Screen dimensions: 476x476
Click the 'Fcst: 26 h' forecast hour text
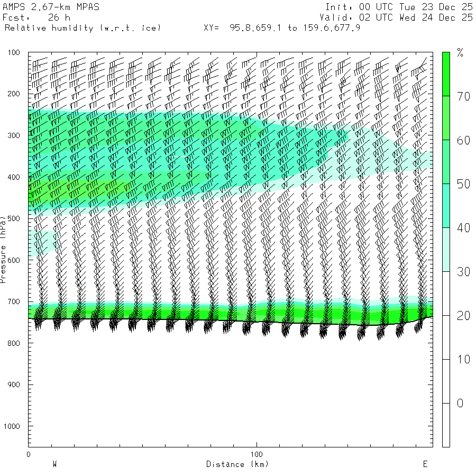pyautogui.click(x=36, y=17)
